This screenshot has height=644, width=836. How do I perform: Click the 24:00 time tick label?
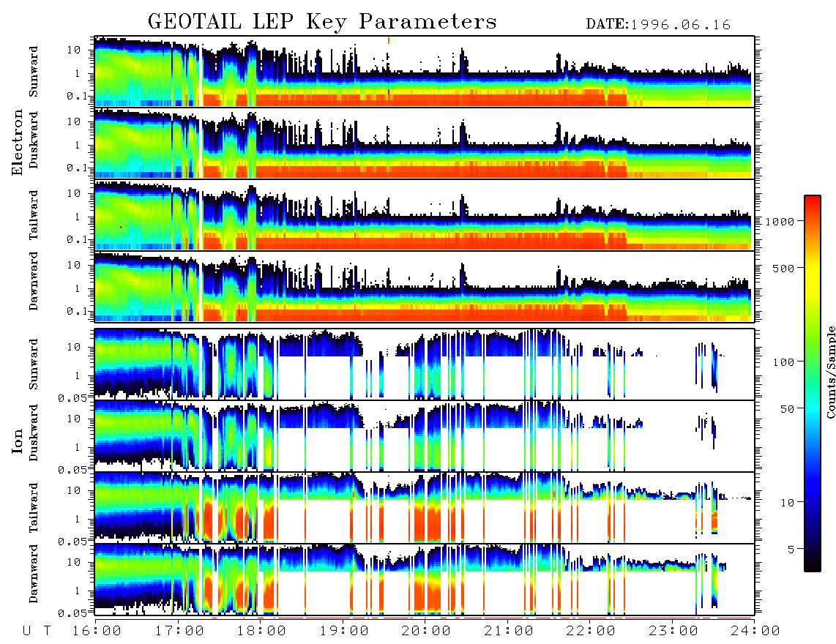[756, 632]
